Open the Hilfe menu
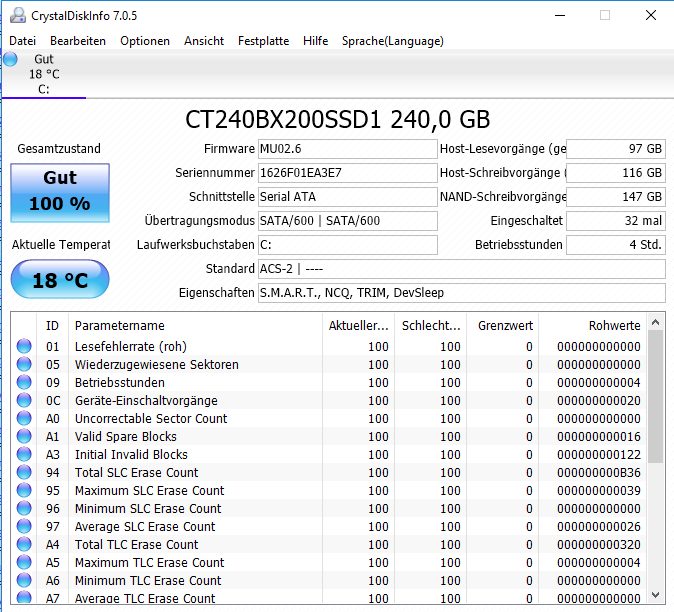The width and height of the screenshot is (674, 612). coord(316,41)
